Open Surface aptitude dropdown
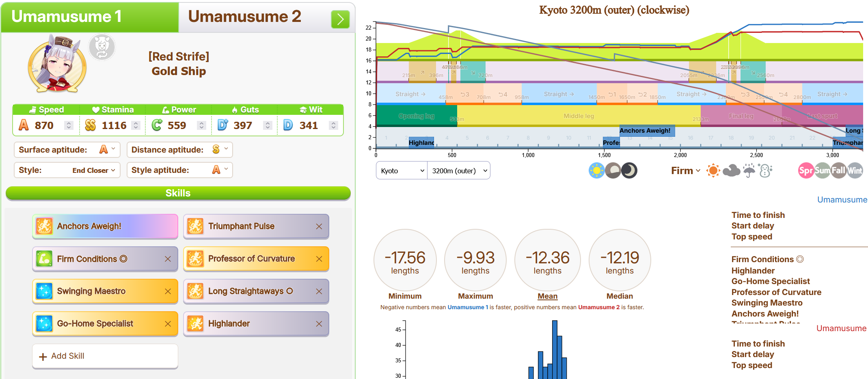Image resolution: width=868 pixels, height=379 pixels. pyautogui.click(x=67, y=150)
